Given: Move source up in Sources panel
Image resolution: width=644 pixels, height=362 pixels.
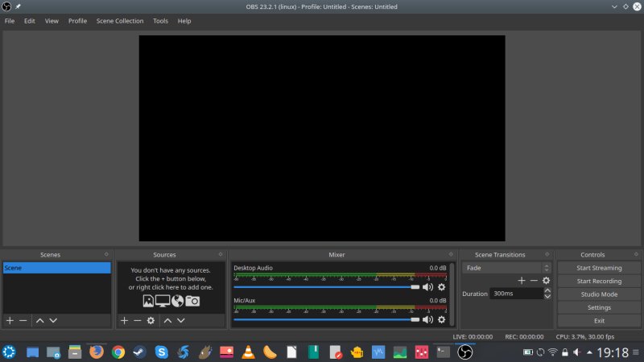Looking at the screenshot, I should [x=167, y=320].
